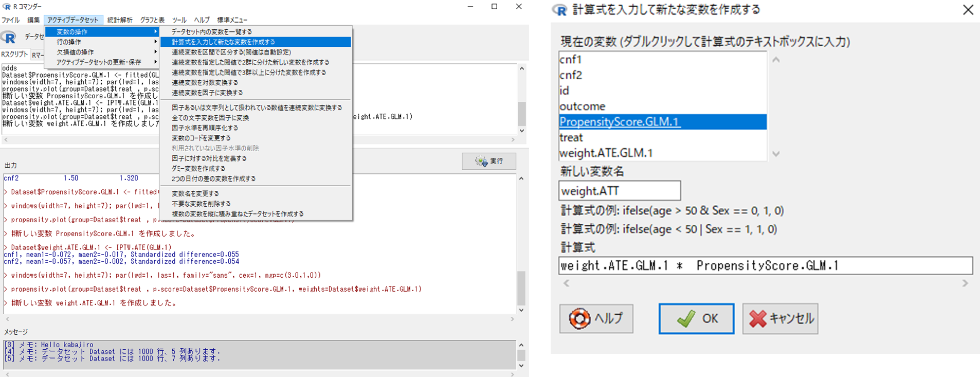980x377 pixels.
Task: Click the 実行 button with gear icon
Action: click(x=488, y=161)
